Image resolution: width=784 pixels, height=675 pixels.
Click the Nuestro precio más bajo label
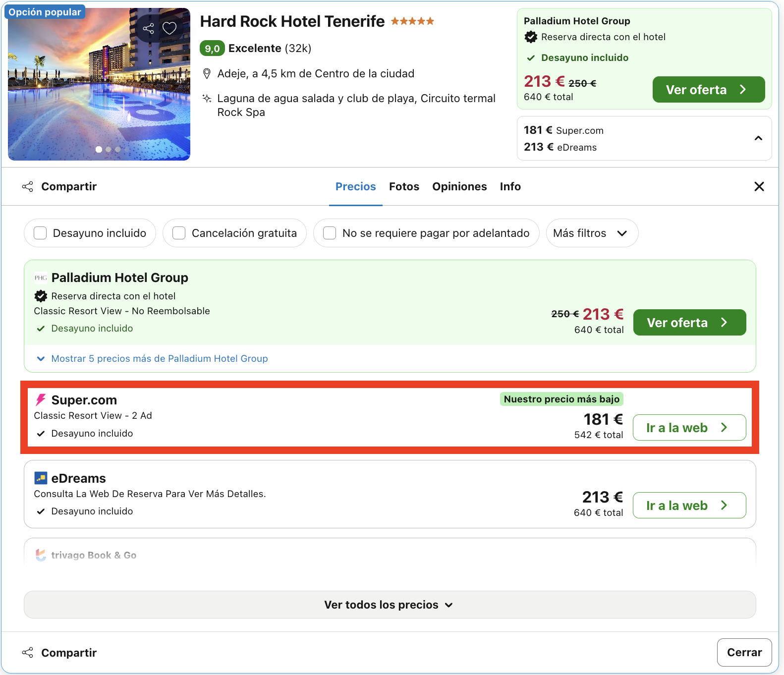point(561,399)
